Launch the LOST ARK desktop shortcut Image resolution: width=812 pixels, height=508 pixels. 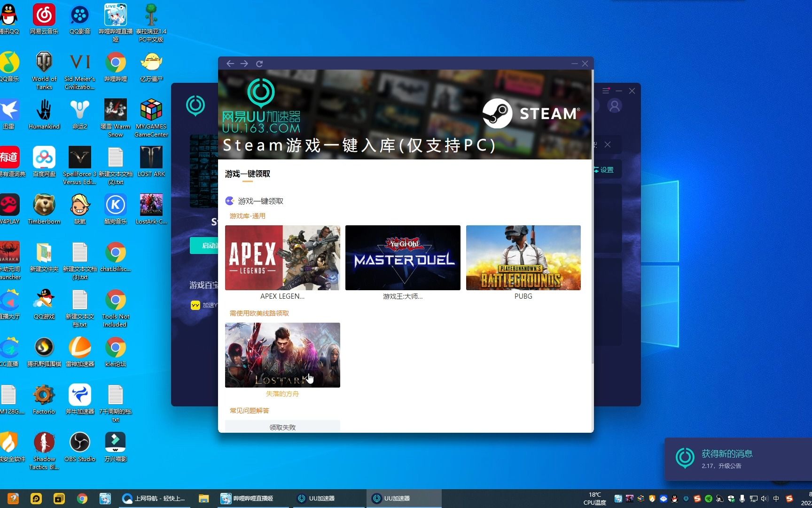[x=151, y=162]
